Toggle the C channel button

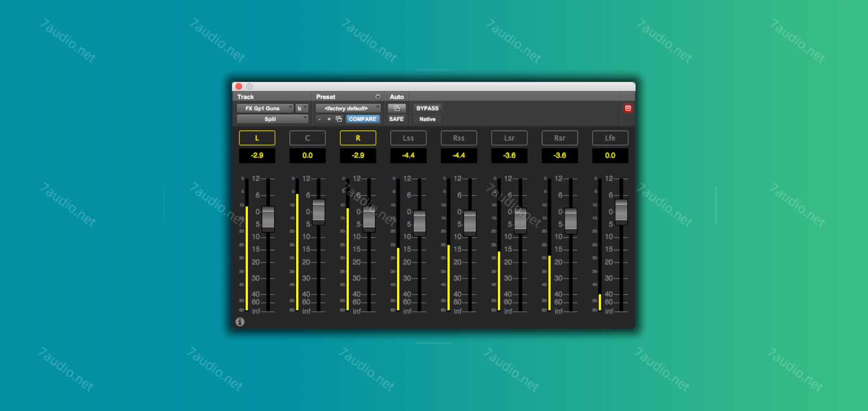pyautogui.click(x=307, y=138)
